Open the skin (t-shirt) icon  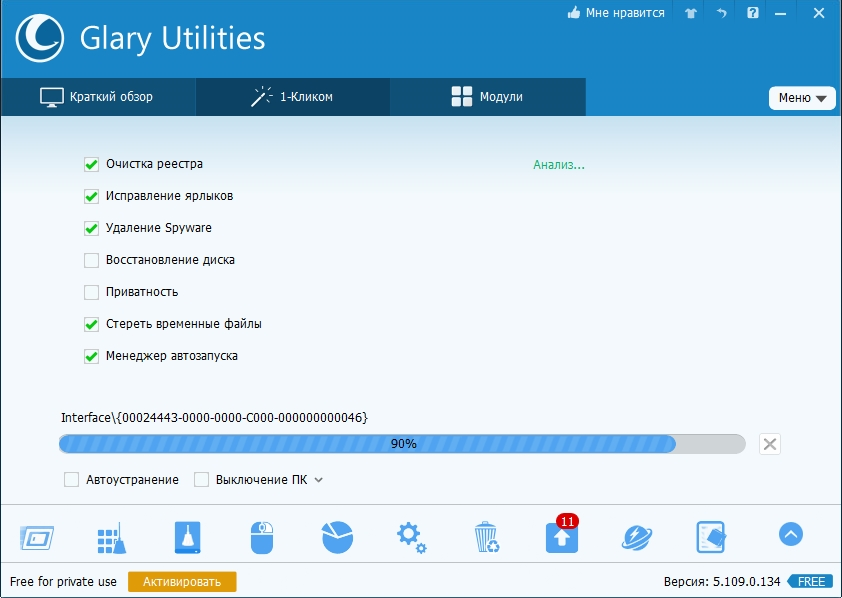coord(691,13)
